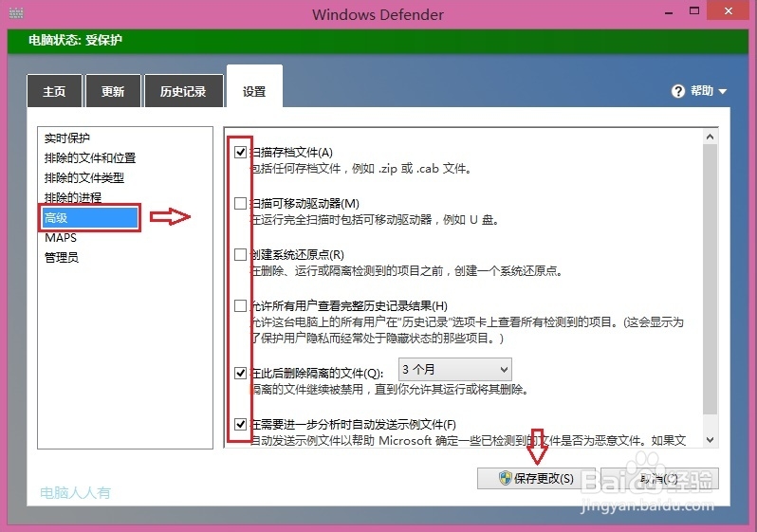The height and width of the screenshot is (532, 757).
Task: Click the scrollbar up arrow
Action: click(x=710, y=137)
